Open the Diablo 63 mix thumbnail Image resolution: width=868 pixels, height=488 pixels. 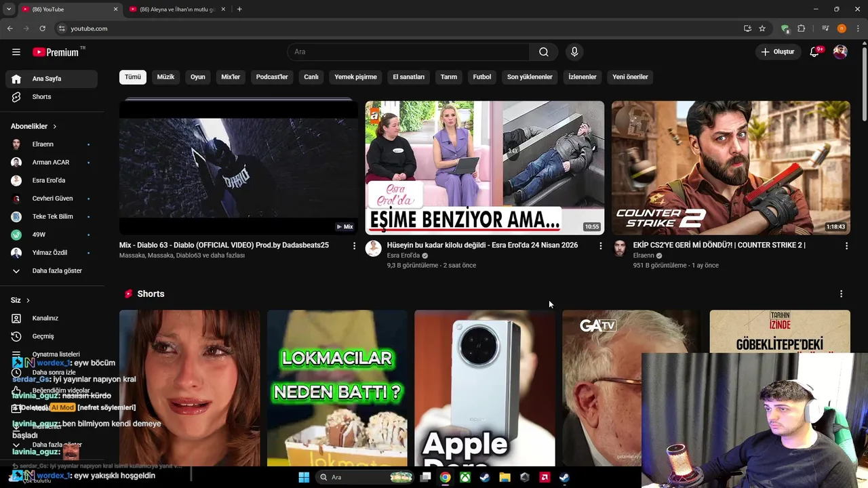point(239,167)
